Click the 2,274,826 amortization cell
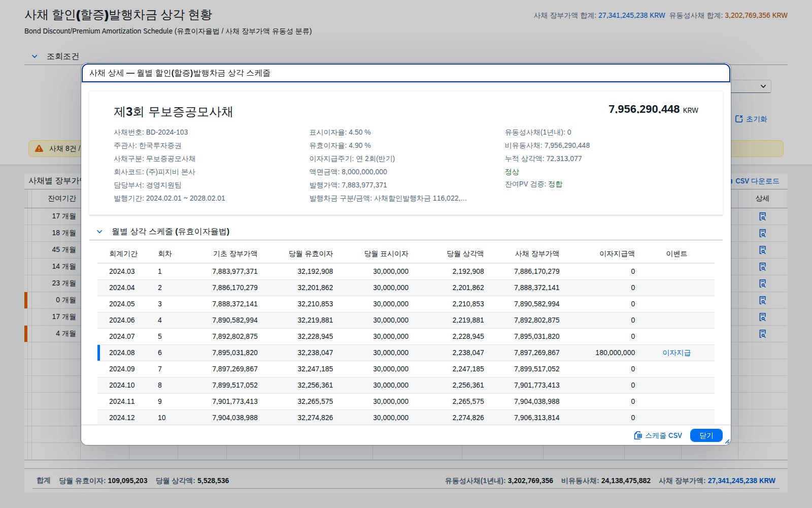 [x=468, y=418]
